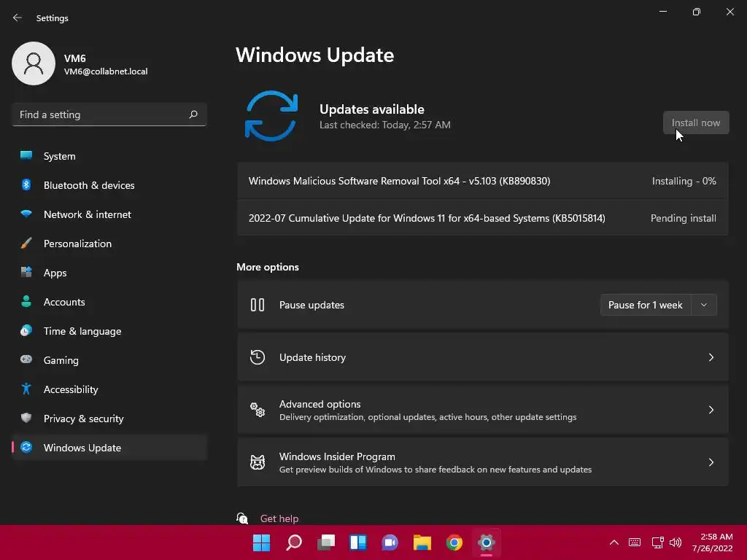Click the Gaming controller icon

click(26, 359)
